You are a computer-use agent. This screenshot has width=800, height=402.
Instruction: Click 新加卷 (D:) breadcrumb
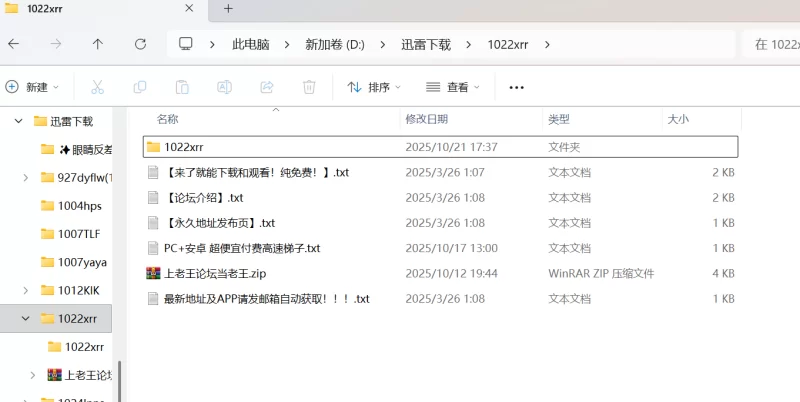pyautogui.click(x=335, y=44)
